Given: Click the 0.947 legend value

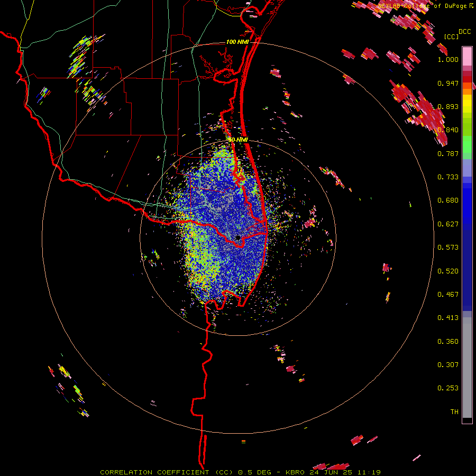Looking at the screenshot, I should (448, 83).
